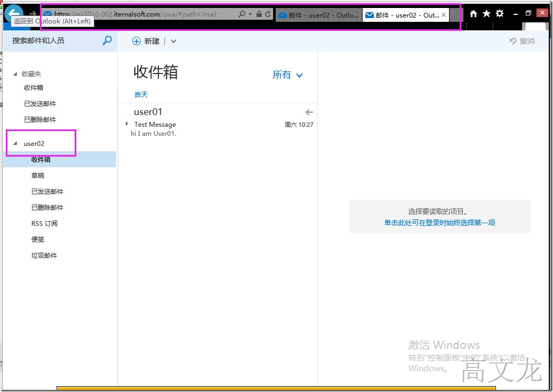Open 已发送邮件 under 收藏夹

coord(40,103)
